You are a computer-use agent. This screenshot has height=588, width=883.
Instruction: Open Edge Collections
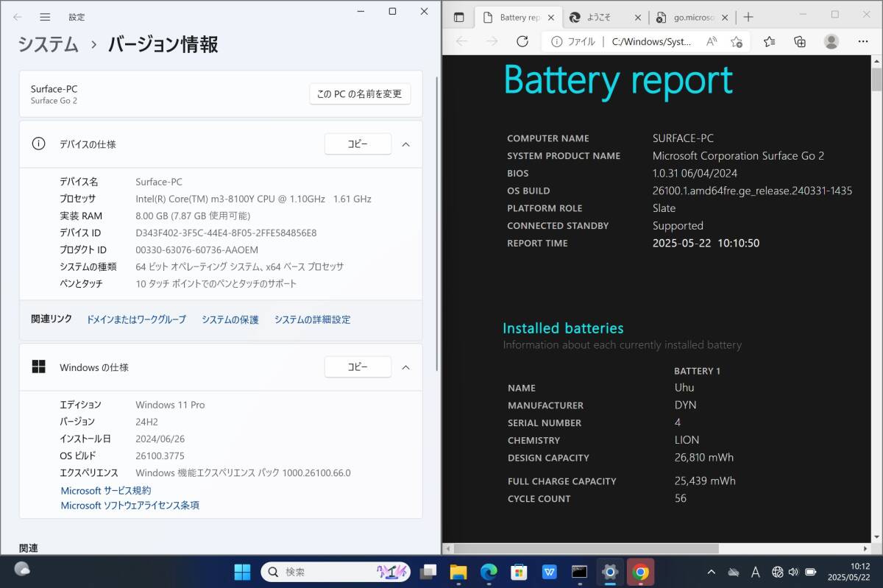coord(800,41)
